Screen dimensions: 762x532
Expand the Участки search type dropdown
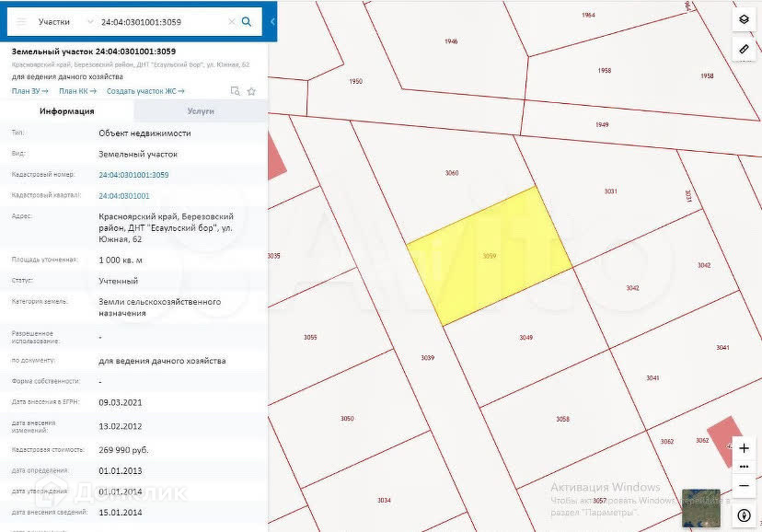pos(90,22)
